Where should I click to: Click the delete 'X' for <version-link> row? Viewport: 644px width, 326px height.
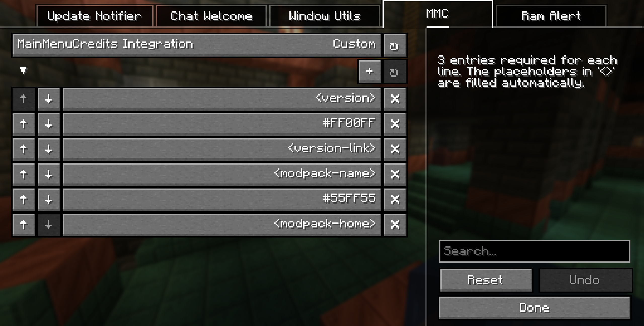pyautogui.click(x=395, y=149)
